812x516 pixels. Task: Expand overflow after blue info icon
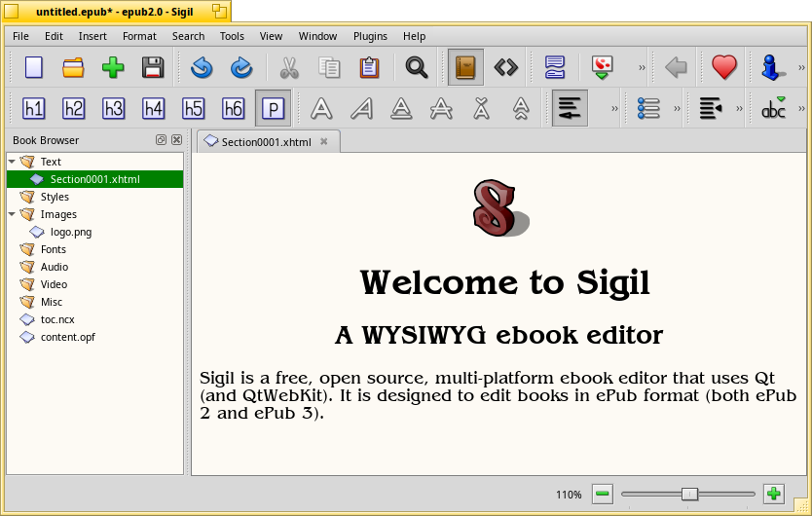801,67
